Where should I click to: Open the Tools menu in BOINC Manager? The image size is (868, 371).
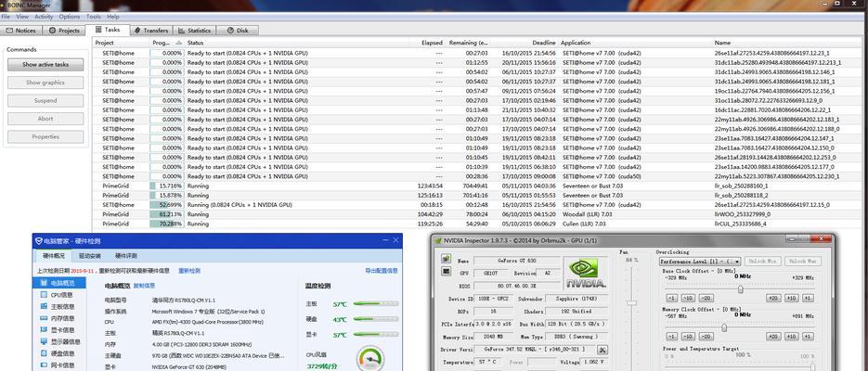coord(94,17)
